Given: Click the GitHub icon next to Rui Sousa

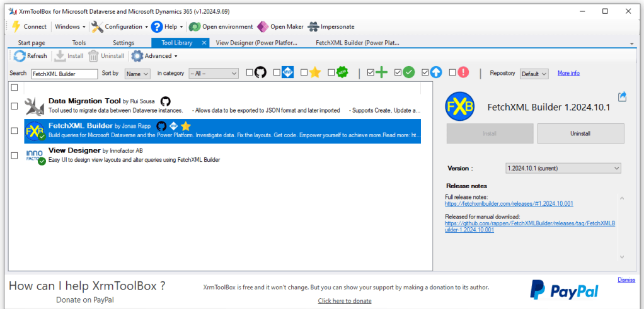Looking at the screenshot, I should pos(165,101).
